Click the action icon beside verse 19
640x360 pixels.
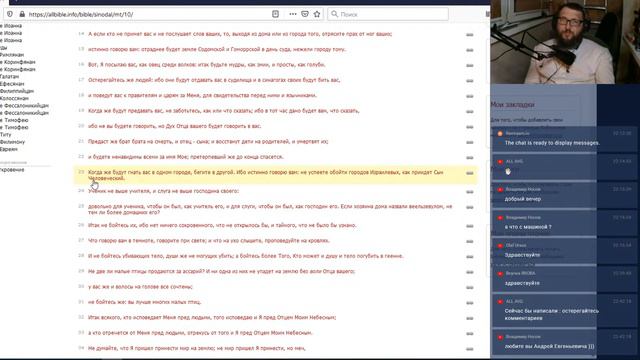tap(470, 111)
